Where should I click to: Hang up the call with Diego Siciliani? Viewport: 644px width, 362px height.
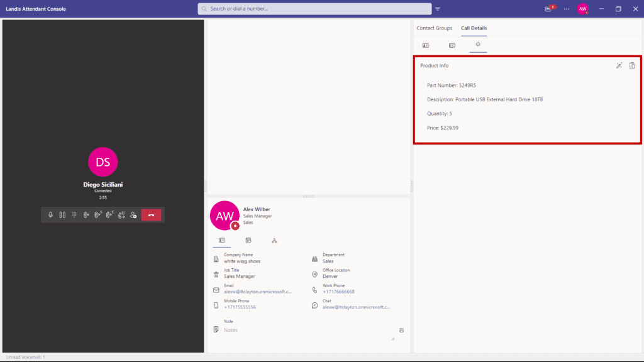point(151,215)
